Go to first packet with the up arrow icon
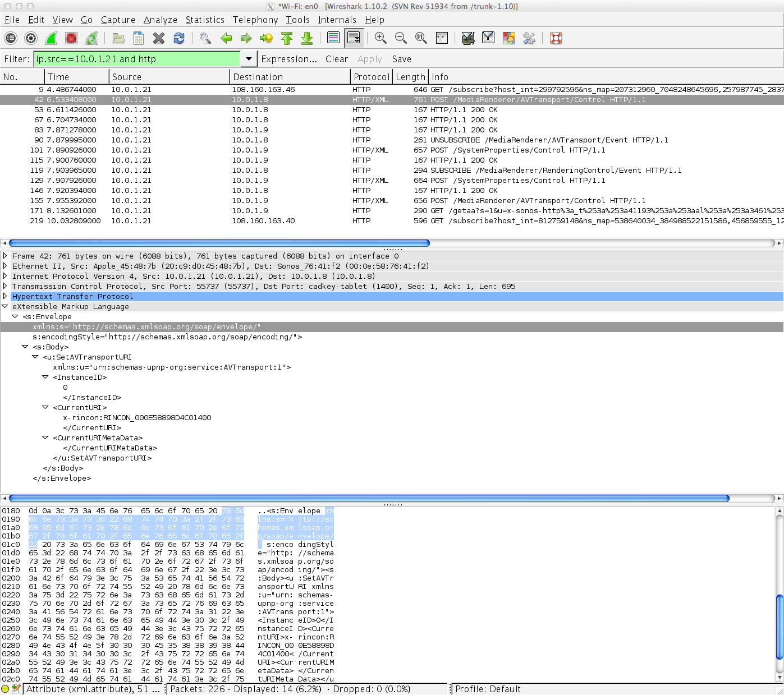The height and width of the screenshot is (695, 784). (287, 38)
